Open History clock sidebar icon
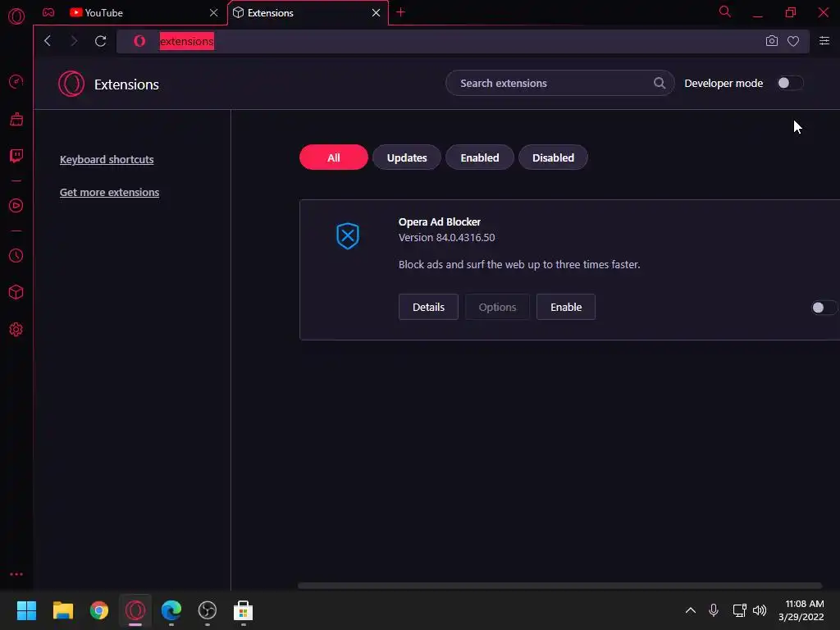Image resolution: width=840 pixels, height=630 pixels. pyautogui.click(x=16, y=256)
